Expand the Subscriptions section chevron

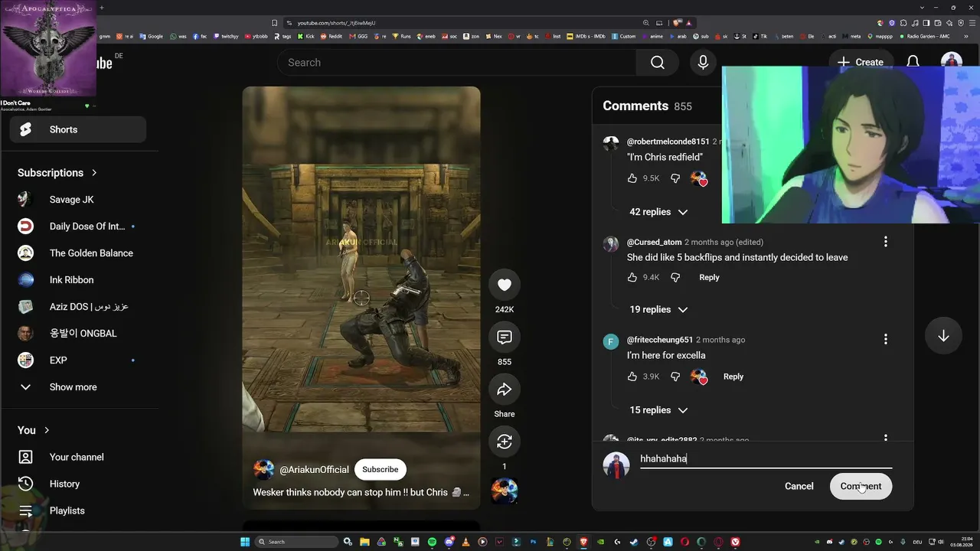click(x=94, y=173)
